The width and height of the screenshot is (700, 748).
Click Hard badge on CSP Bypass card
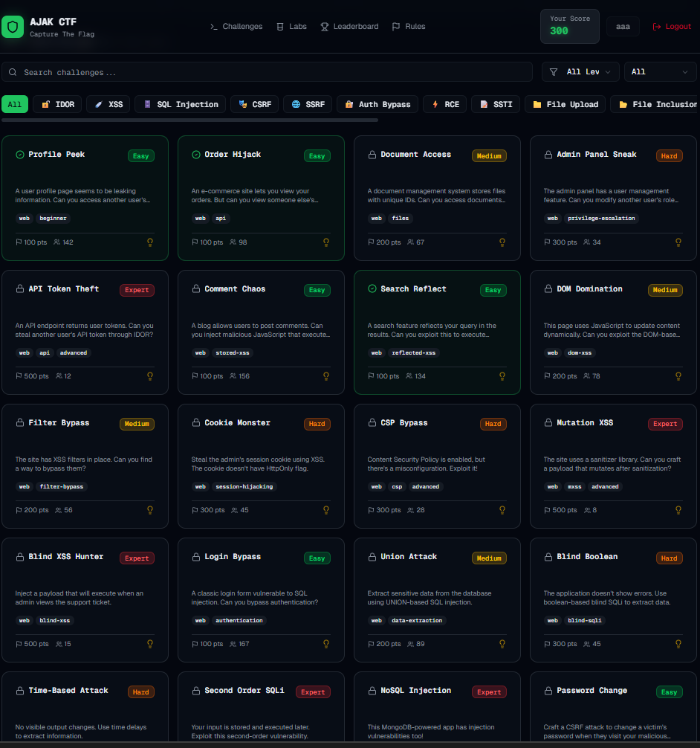[x=493, y=424]
